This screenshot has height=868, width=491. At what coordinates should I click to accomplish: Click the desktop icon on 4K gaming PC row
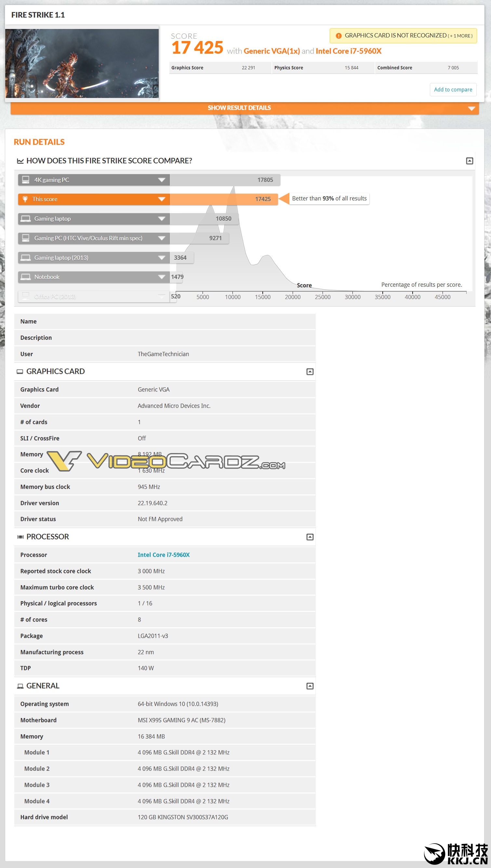pos(26,180)
